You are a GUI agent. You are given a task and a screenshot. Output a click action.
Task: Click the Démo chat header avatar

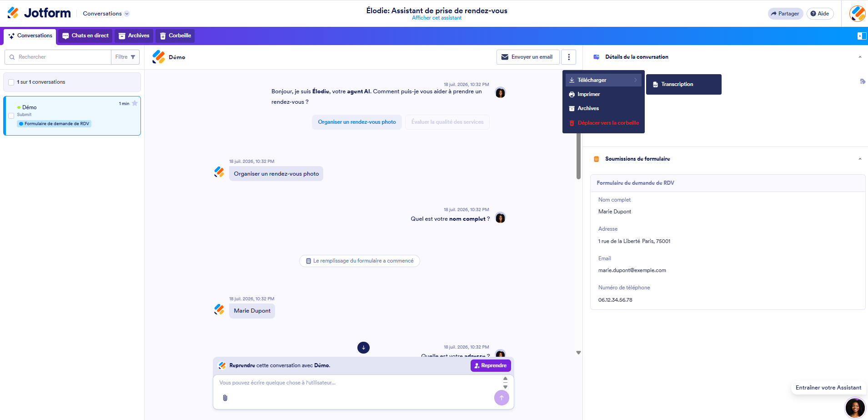point(159,57)
